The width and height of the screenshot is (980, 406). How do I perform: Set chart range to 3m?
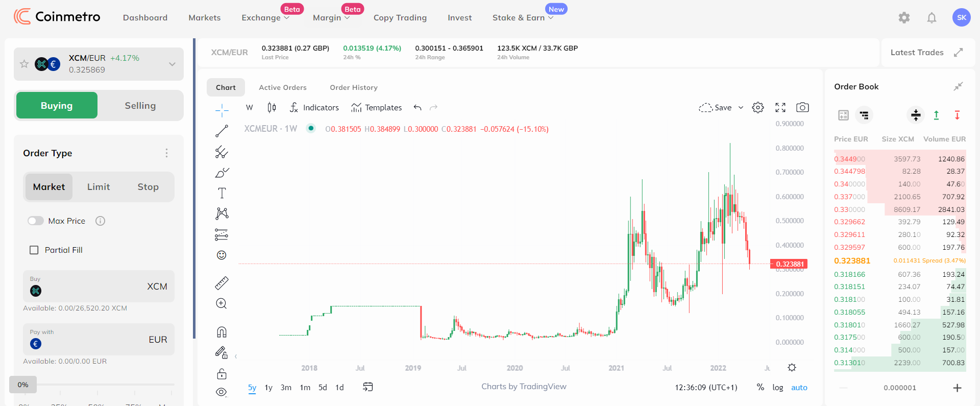coord(286,387)
